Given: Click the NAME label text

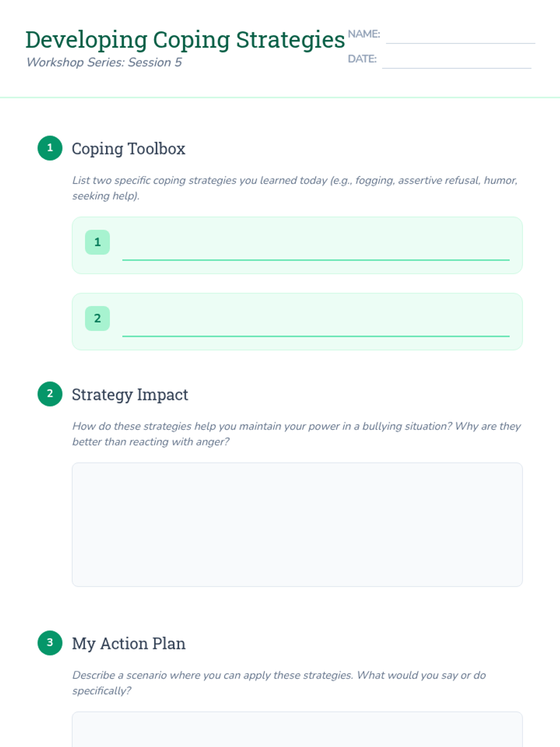Looking at the screenshot, I should click(x=364, y=34).
